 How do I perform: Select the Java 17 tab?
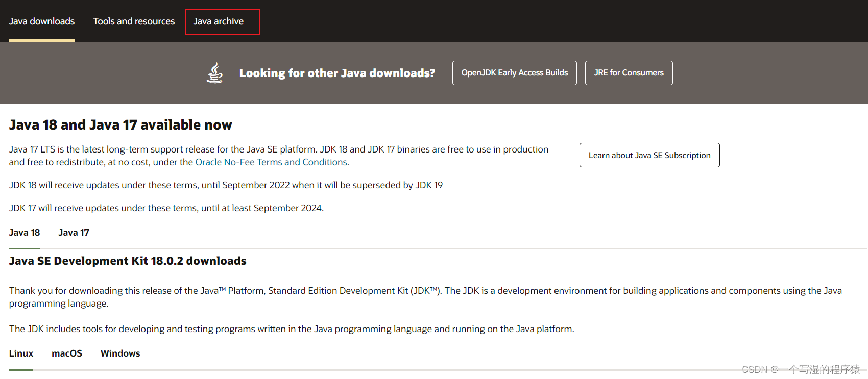tap(74, 233)
